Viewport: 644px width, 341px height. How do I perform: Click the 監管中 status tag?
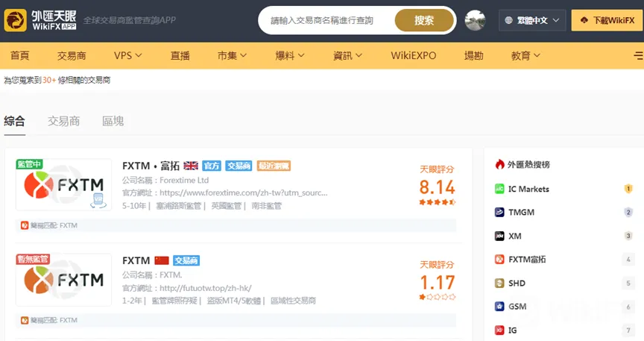click(x=29, y=164)
